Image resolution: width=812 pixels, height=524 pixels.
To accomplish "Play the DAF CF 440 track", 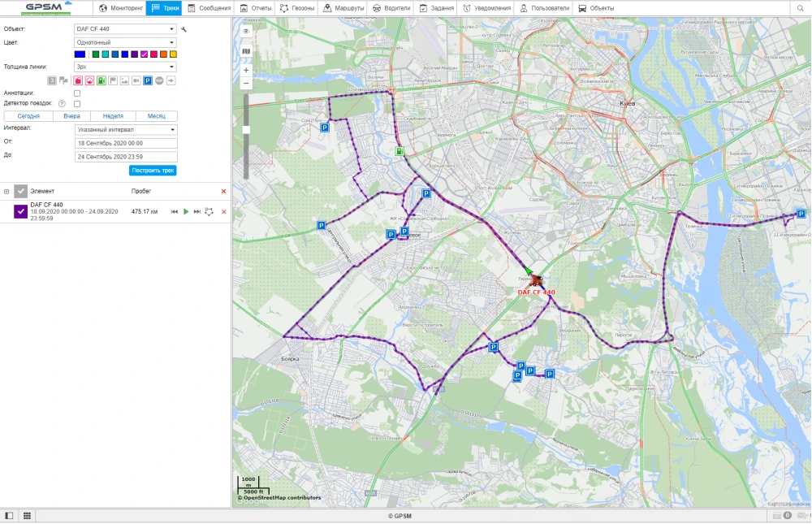I will [x=186, y=211].
